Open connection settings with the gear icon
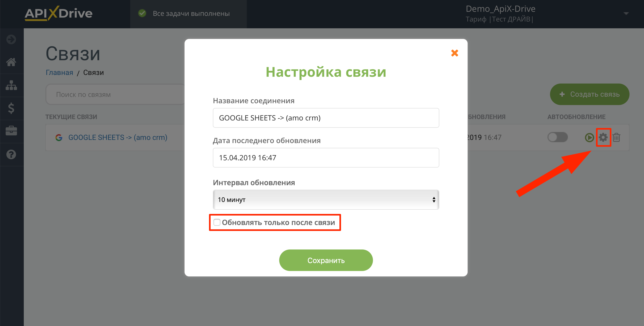Screen dimensions: 644x326 point(603,137)
